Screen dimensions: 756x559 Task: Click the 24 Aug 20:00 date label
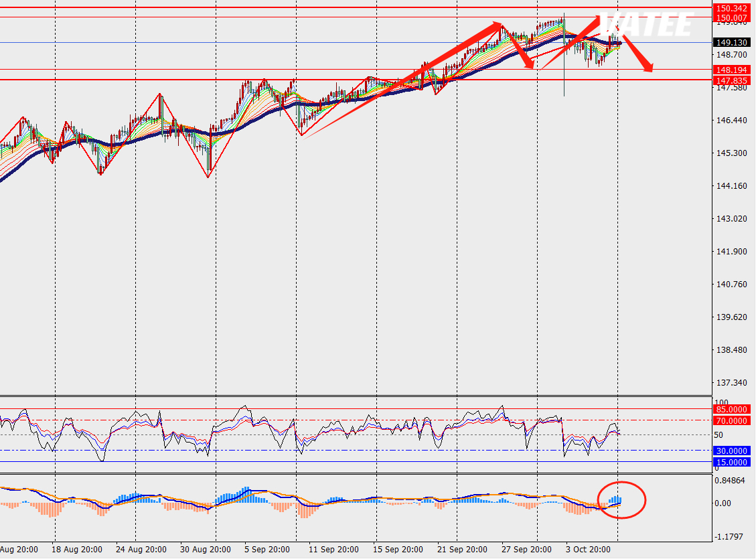[x=141, y=550]
